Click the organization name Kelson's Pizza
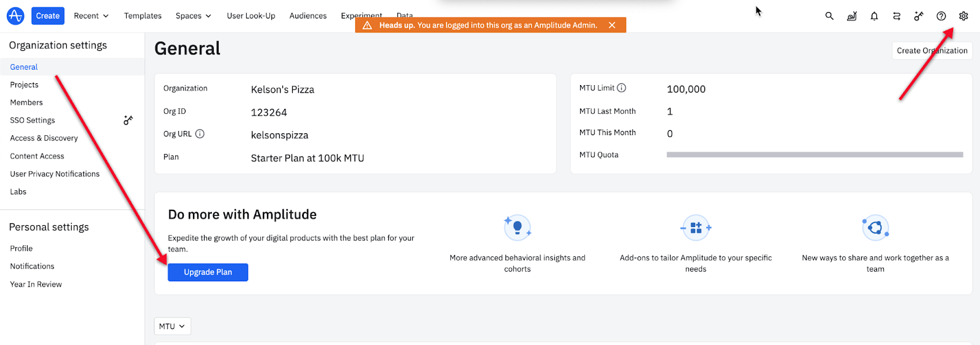This screenshot has width=980, height=345. (282, 89)
